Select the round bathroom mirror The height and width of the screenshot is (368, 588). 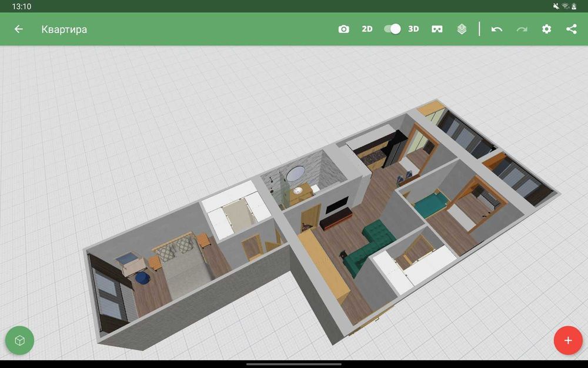(x=296, y=174)
